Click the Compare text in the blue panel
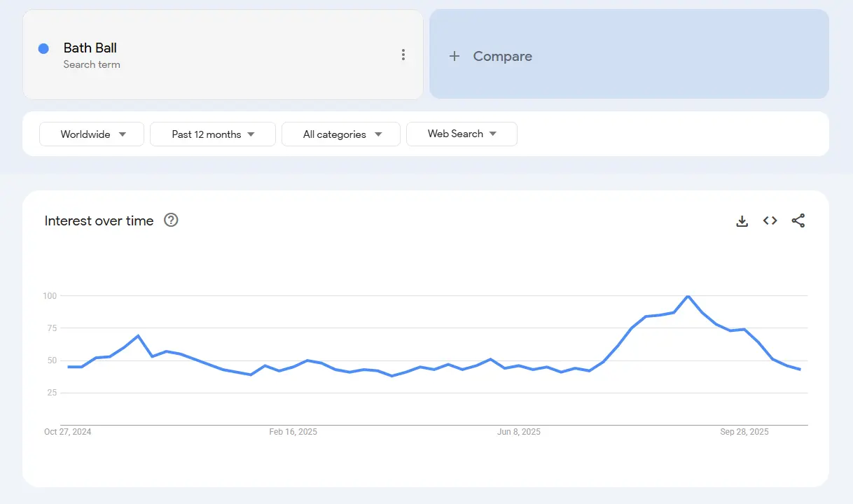853x504 pixels. [x=502, y=56]
